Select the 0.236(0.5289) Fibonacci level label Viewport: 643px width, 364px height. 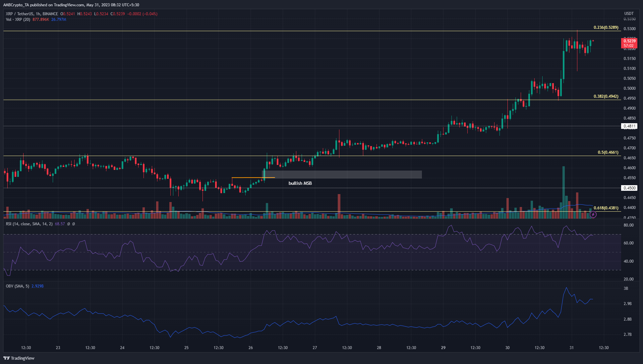pyautogui.click(x=606, y=27)
